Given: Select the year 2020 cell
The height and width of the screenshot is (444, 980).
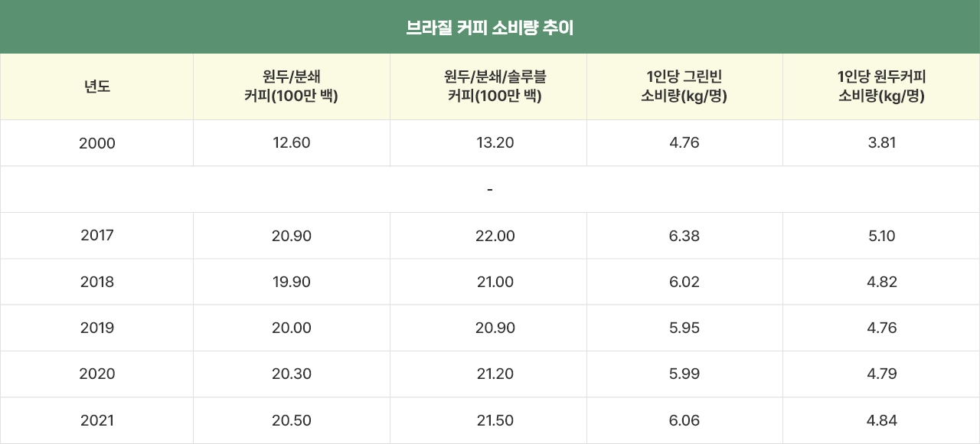Looking at the screenshot, I should [97, 374].
